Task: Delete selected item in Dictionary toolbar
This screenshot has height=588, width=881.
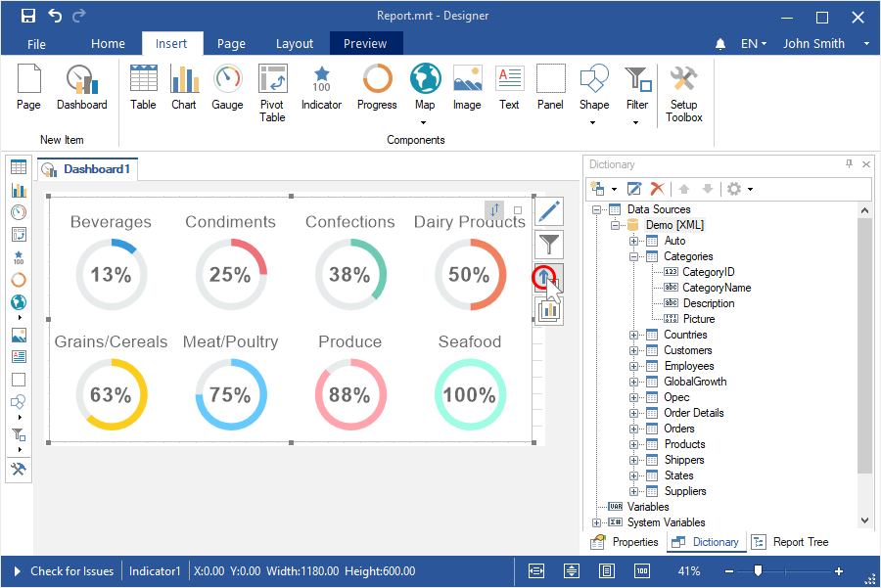Action: 658,188
